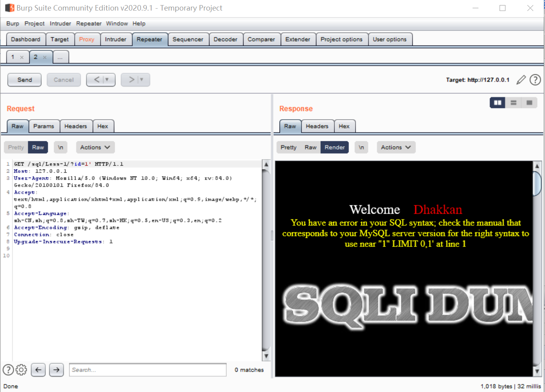Click the Cancel button
Screen dimensions: 545x392
click(x=64, y=80)
